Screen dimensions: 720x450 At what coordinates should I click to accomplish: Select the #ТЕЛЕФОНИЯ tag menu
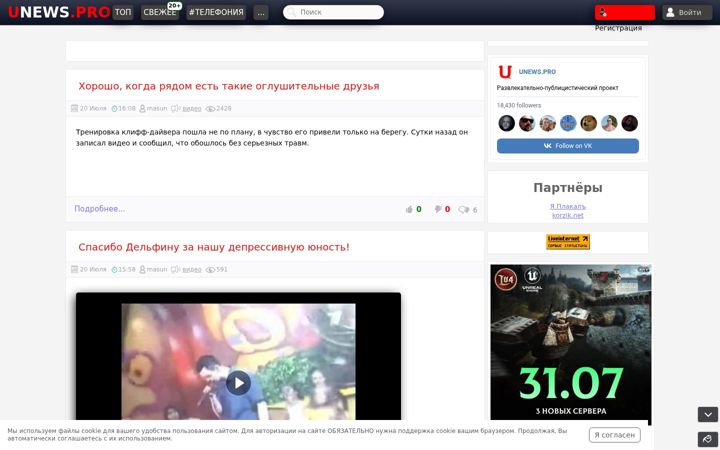pos(216,12)
